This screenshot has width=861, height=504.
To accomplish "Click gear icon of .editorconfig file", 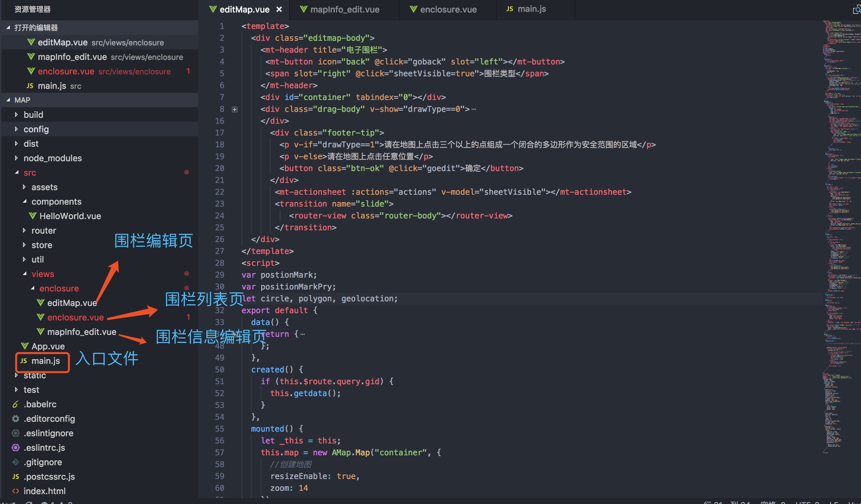I will [16, 419].
